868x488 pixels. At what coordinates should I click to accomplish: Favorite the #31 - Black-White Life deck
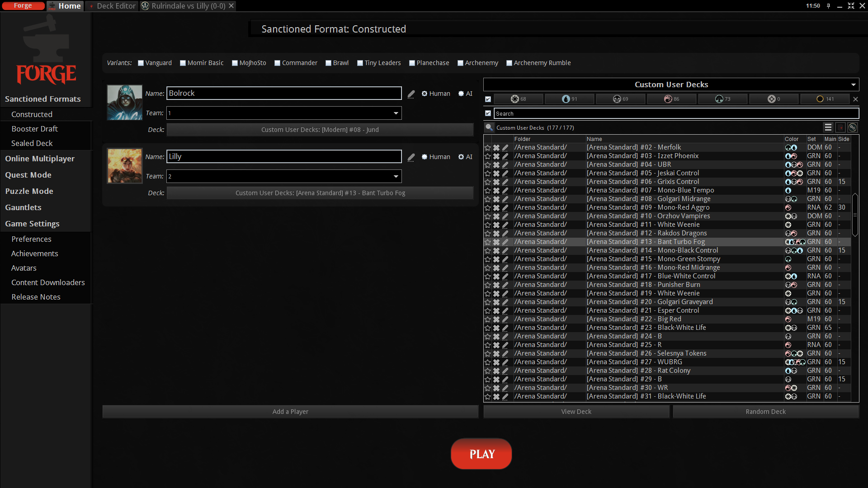coord(488,396)
